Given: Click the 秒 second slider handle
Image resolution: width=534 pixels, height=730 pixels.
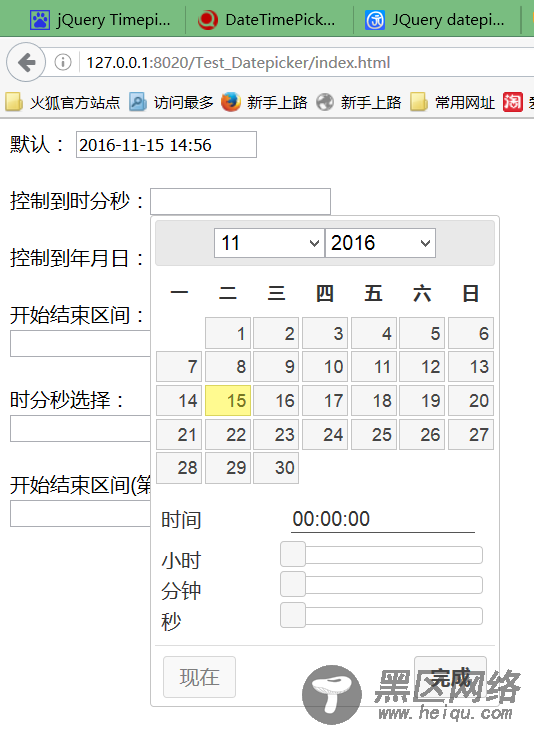Looking at the screenshot, I should (x=293, y=615).
